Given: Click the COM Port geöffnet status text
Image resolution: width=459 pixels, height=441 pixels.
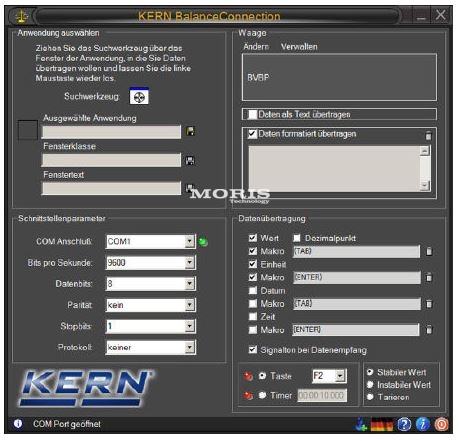Looking at the screenshot, I should [x=67, y=424].
